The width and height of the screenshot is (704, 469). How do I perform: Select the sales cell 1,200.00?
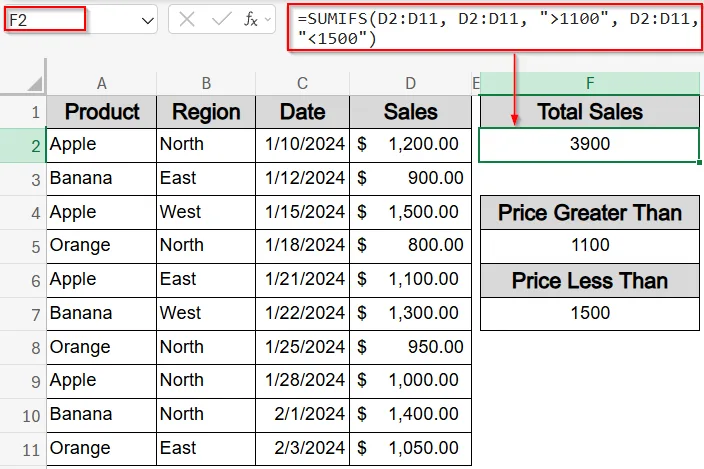pos(410,145)
